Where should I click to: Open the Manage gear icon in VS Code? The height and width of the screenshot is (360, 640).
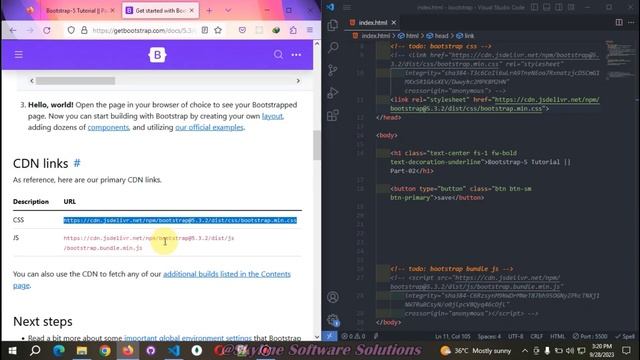pyautogui.click(x=333, y=320)
